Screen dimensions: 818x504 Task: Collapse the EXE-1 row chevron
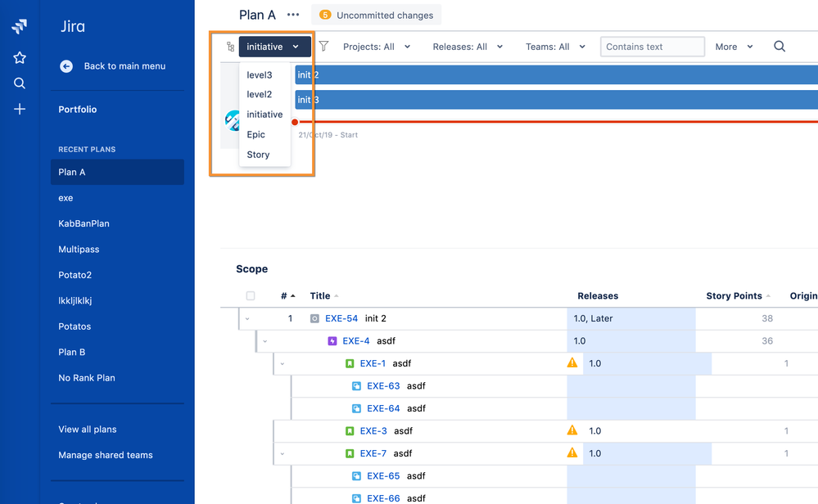click(282, 364)
